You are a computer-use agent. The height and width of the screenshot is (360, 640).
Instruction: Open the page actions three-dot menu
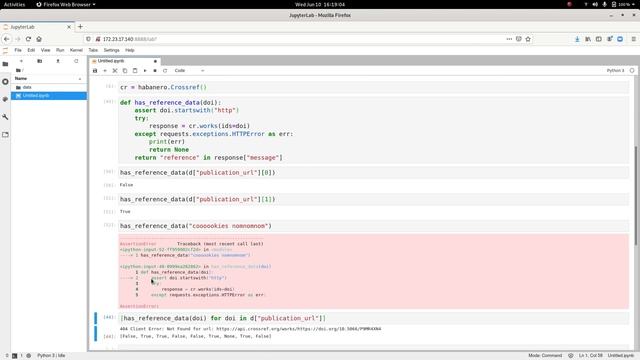click(x=509, y=39)
